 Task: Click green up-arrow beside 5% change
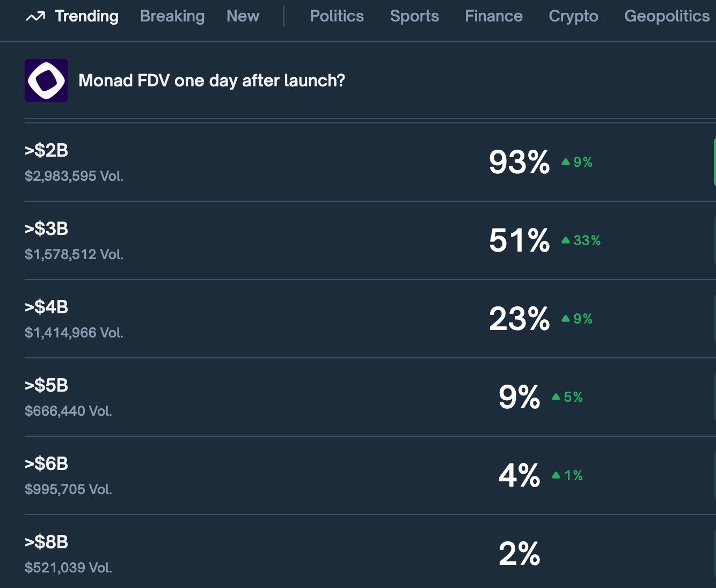pos(556,397)
